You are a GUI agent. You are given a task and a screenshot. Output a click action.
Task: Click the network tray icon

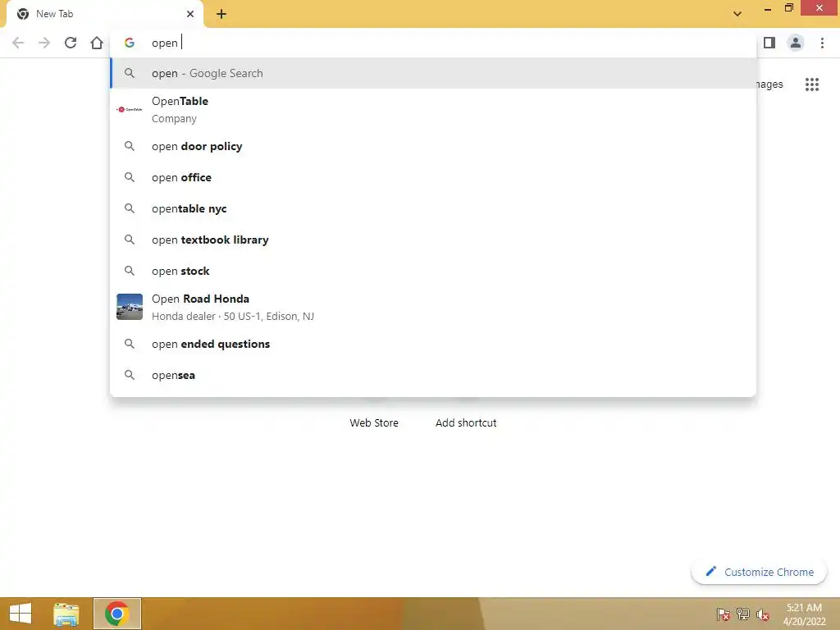(x=743, y=614)
